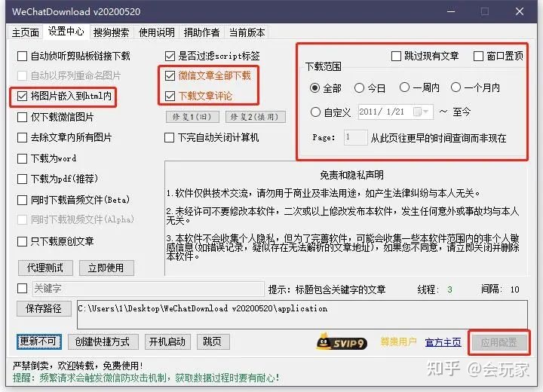
Task: Click the Page number input field
Action: [x=356, y=137]
